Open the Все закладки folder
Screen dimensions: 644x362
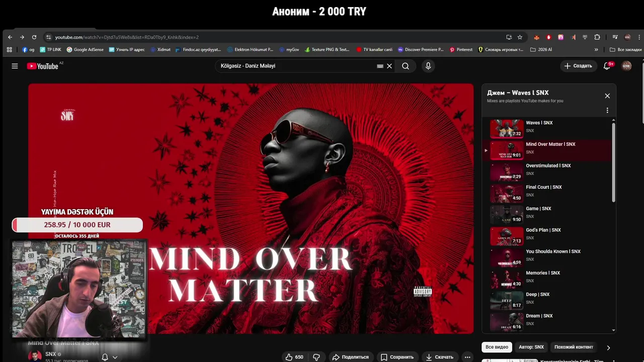626,50
